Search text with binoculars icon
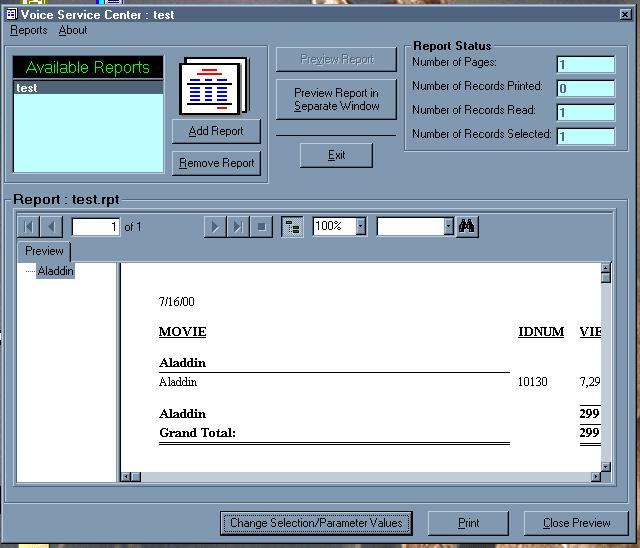This screenshot has width=640, height=548. pyautogui.click(x=467, y=226)
